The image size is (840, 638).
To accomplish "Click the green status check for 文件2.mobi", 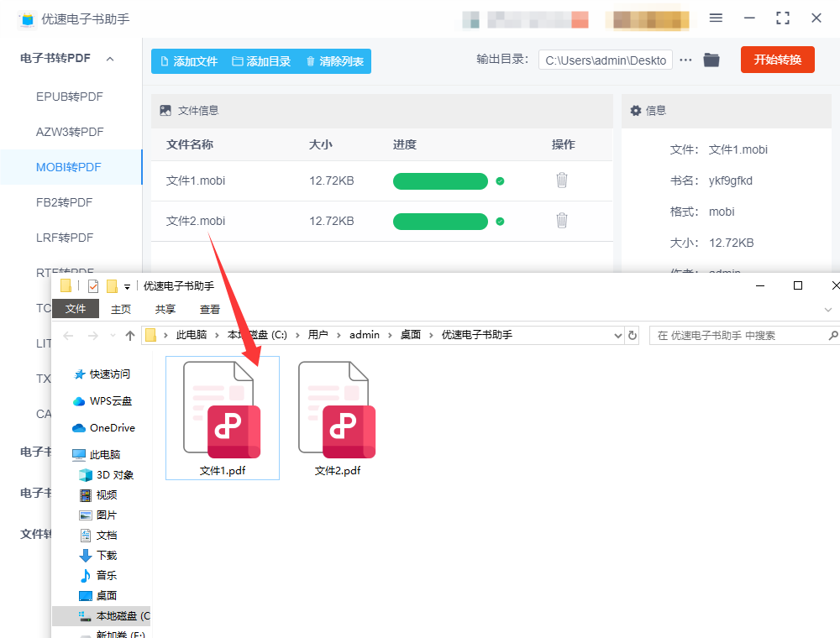I will [500, 221].
